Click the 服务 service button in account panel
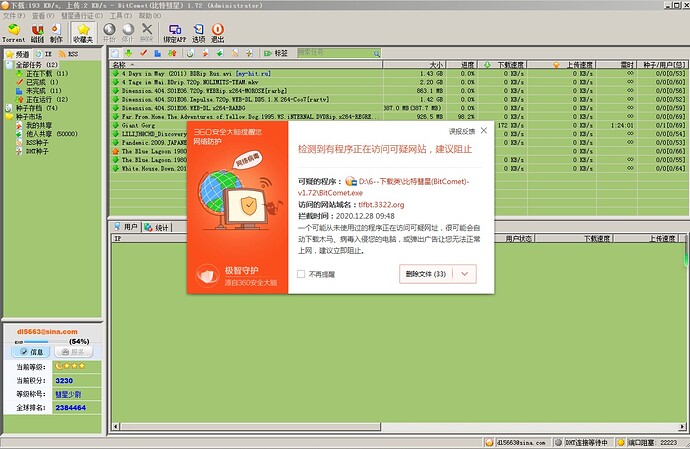 point(73,352)
